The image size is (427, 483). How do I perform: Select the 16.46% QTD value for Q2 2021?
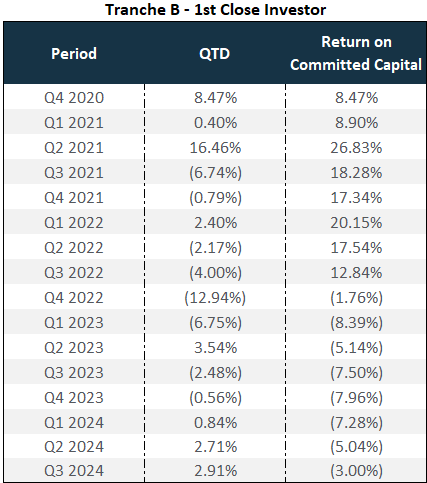coord(215,148)
